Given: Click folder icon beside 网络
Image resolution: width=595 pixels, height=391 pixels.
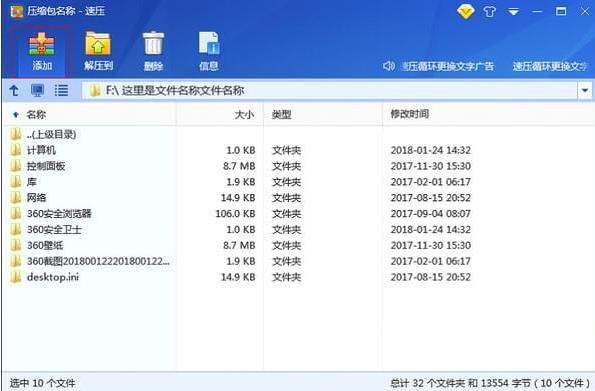Looking at the screenshot, I should [16, 198].
